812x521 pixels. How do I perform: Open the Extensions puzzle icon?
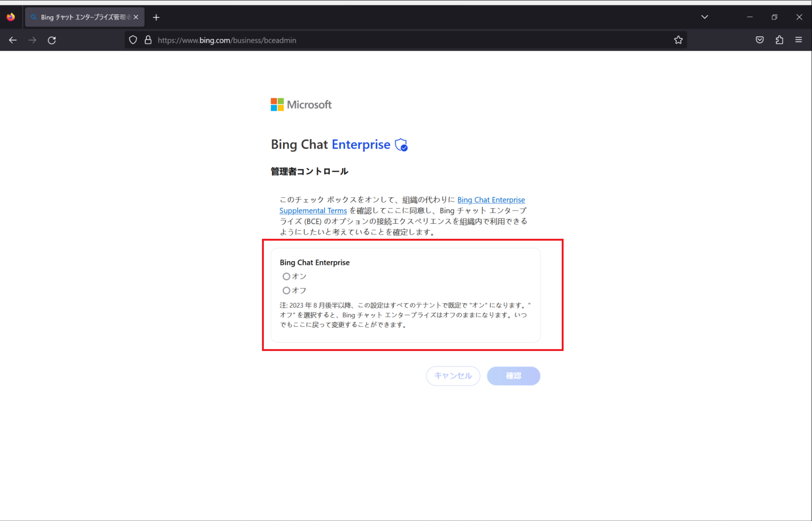coord(780,40)
